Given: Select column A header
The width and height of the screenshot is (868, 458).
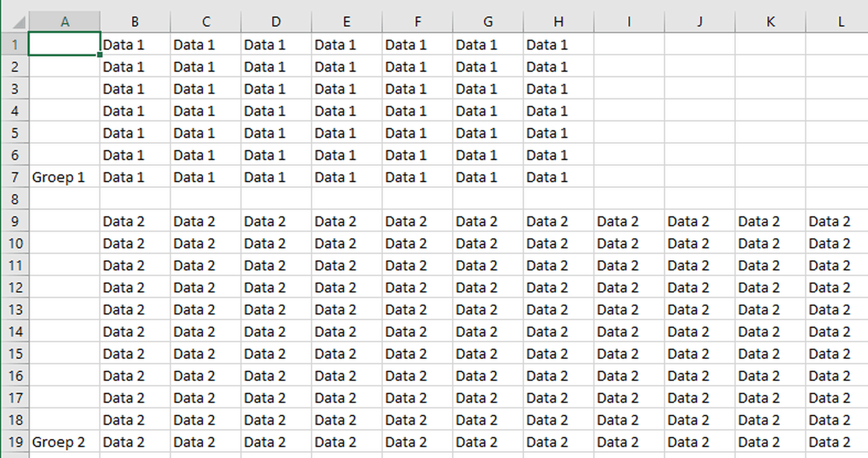Looking at the screenshot, I should click(x=65, y=22).
